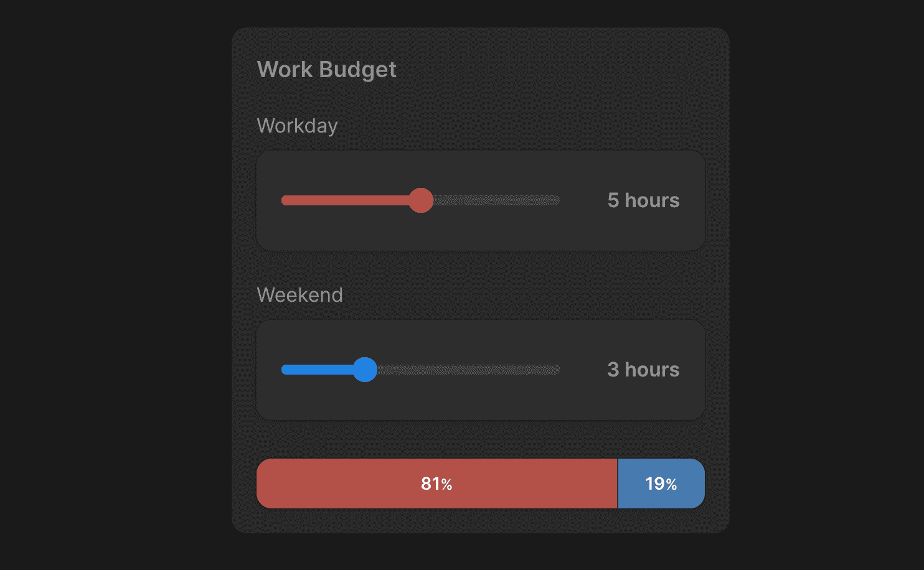Click the boundary between red and blue segments

617,483
